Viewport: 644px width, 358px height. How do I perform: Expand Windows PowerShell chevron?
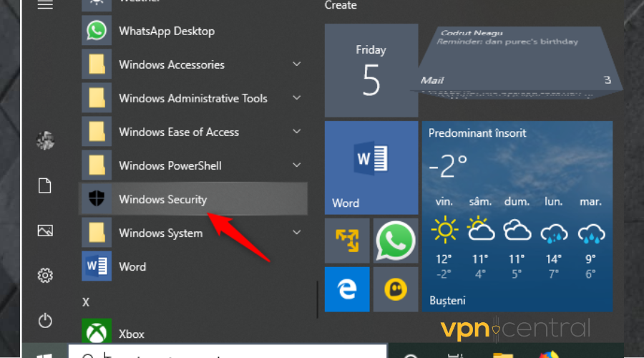[296, 165]
